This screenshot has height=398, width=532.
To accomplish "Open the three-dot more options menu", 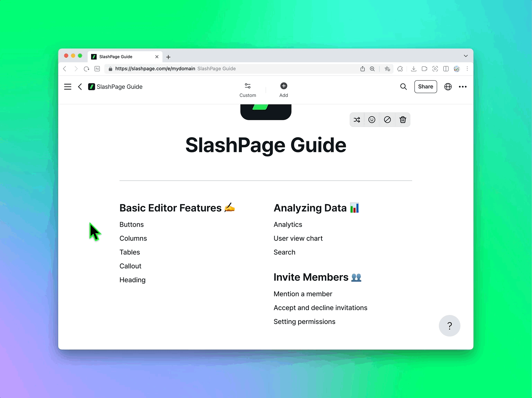I will pyautogui.click(x=463, y=87).
